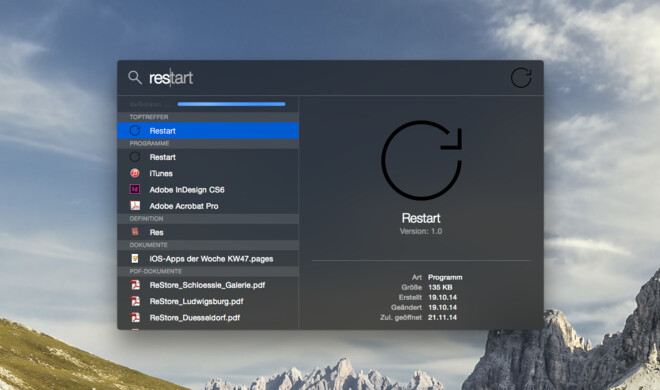This screenshot has height=390, width=660.
Task: Open ReStore_Duesseldorf.pdf
Action: (x=208, y=318)
